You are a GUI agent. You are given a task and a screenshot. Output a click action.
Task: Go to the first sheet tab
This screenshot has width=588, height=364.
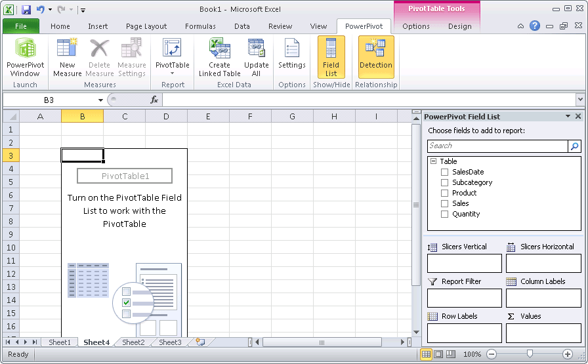(8, 342)
